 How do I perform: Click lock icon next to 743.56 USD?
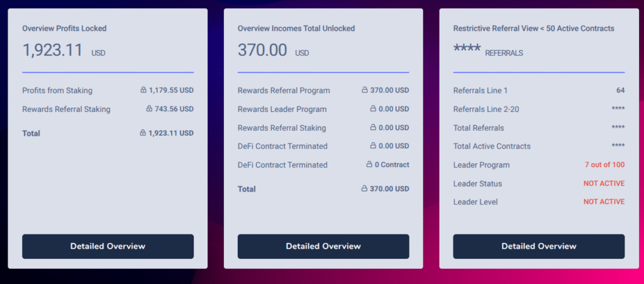(150, 109)
